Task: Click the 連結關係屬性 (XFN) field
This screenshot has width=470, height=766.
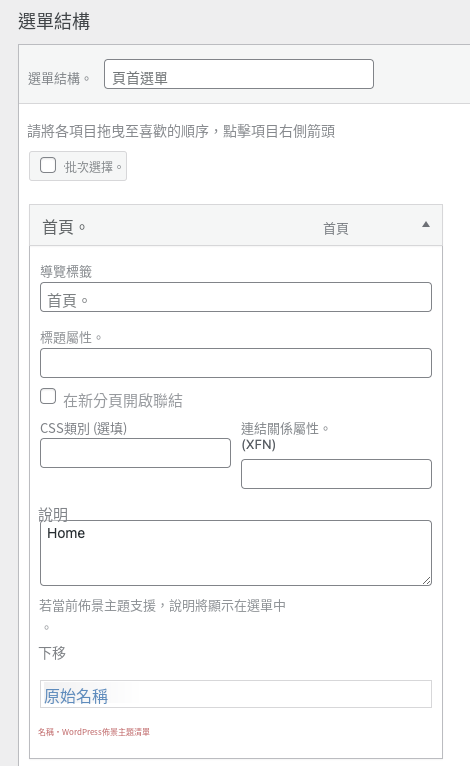Action: [x=337, y=474]
